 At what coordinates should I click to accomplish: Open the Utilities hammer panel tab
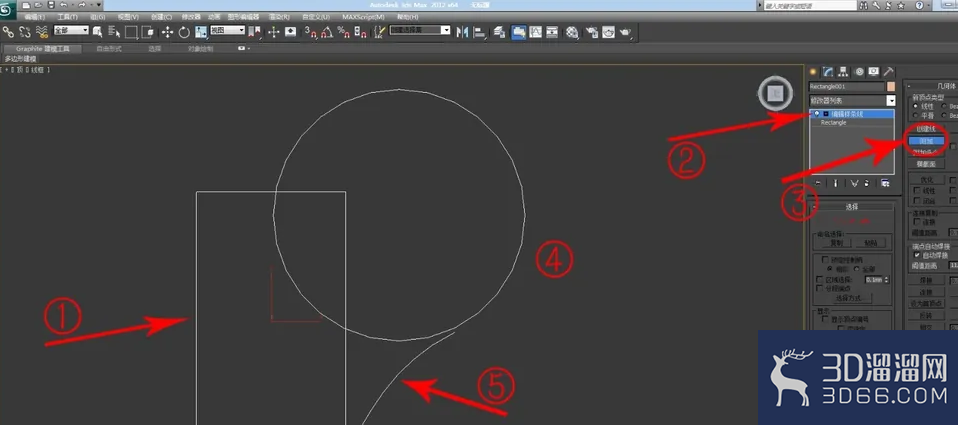coord(888,71)
